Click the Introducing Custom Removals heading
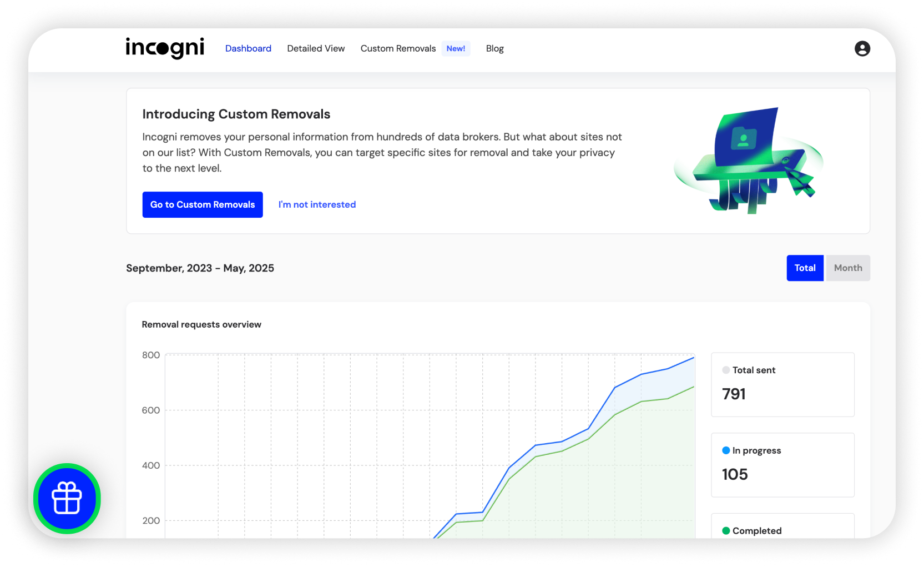Screen dimensions: 924x567 tap(236, 114)
